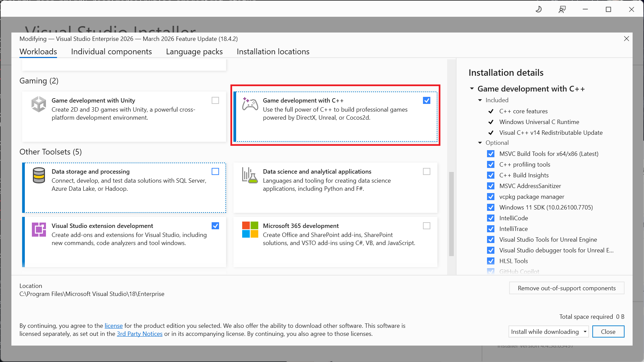Open the Installation locations tab
The height and width of the screenshot is (362, 644).
273,52
